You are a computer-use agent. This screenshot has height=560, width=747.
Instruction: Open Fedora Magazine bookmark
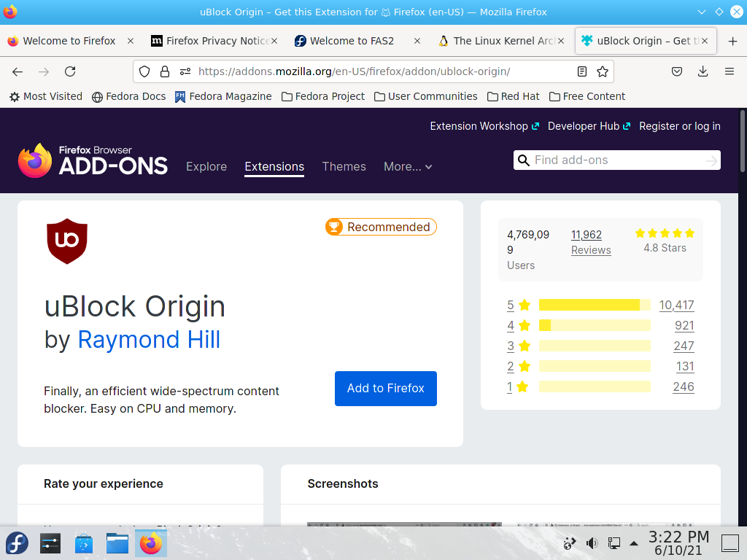[x=223, y=97]
